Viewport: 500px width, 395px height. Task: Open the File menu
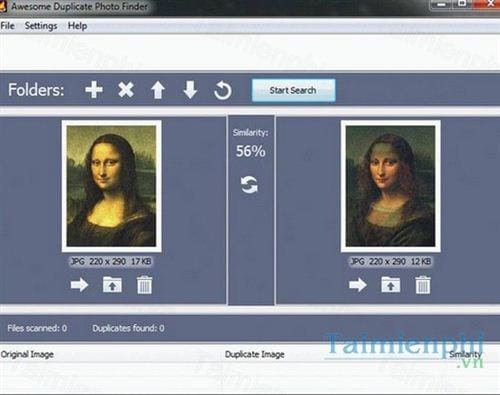click(x=7, y=26)
